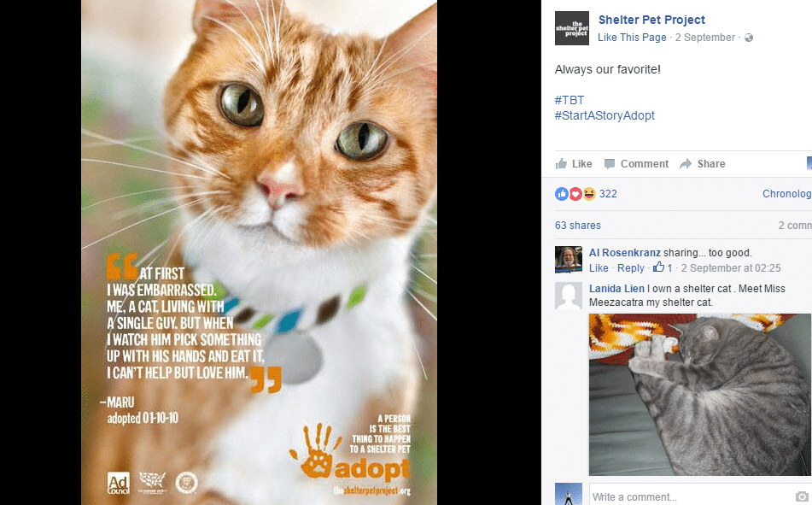Click the thumbs-up count on Al Rosenkranz comment
The image size is (812, 505).
pos(663,267)
